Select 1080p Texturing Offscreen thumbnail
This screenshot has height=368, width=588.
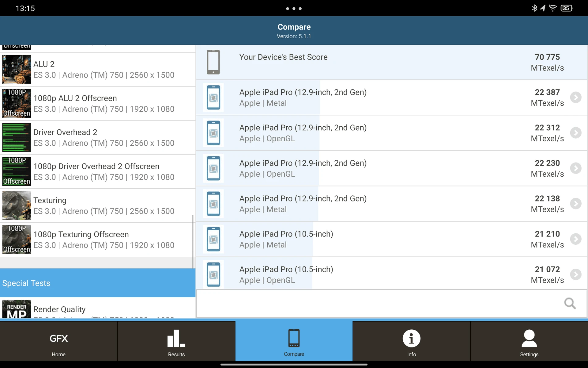coord(17,240)
